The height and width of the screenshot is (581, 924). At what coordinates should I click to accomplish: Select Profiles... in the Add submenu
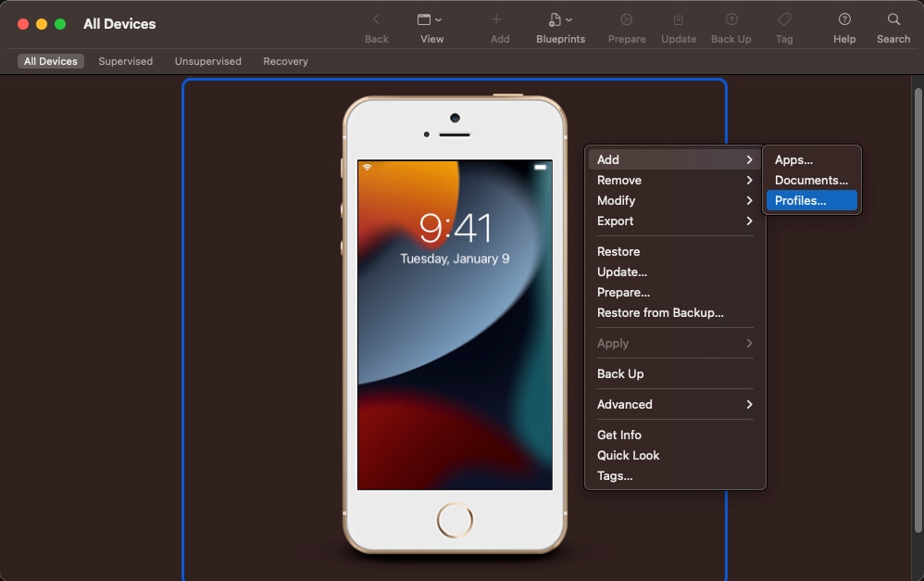click(811, 200)
